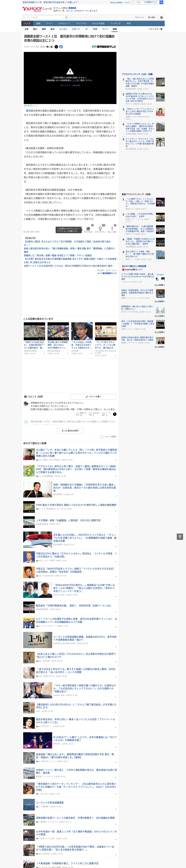
Task: Open 購入履歴 link
Action: (x=152, y=18)
